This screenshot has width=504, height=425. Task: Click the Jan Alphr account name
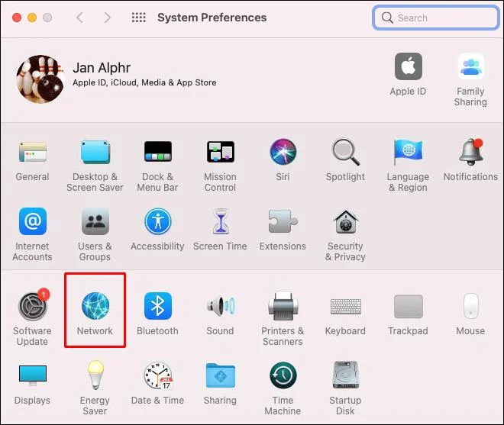[102, 68]
